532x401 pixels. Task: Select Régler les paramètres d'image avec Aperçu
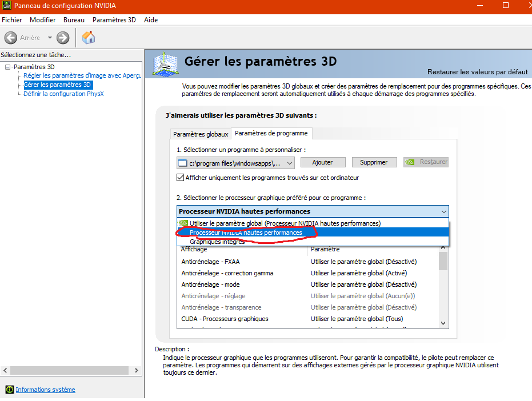(x=82, y=75)
